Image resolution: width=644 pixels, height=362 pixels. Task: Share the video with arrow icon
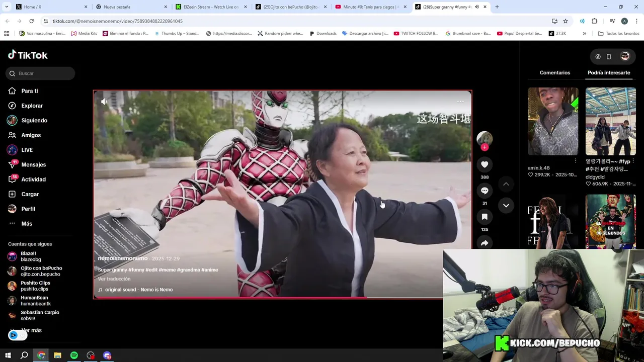(x=485, y=243)
